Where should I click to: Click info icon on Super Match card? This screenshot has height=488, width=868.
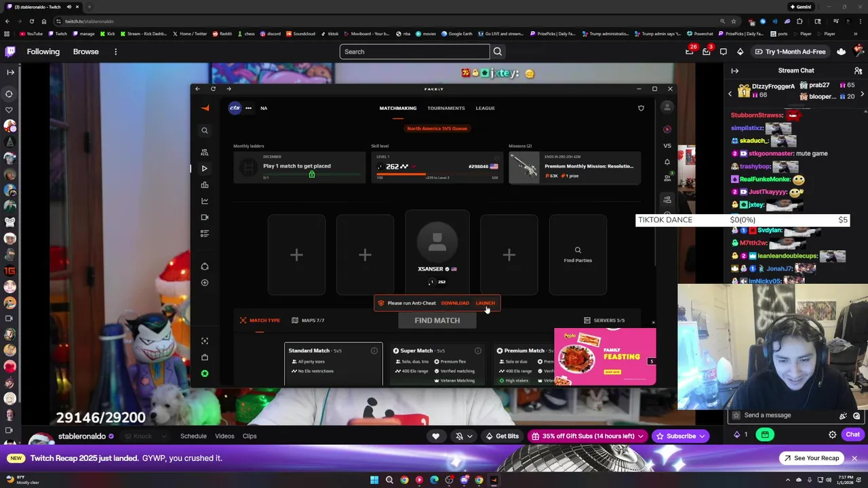coord(478,350)
